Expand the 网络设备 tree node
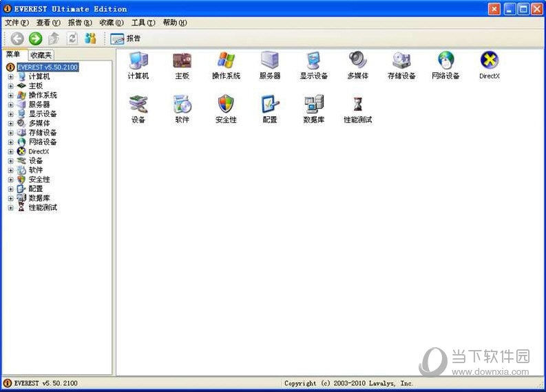Viewport: 546px width, 392px height. coord(11,142)
